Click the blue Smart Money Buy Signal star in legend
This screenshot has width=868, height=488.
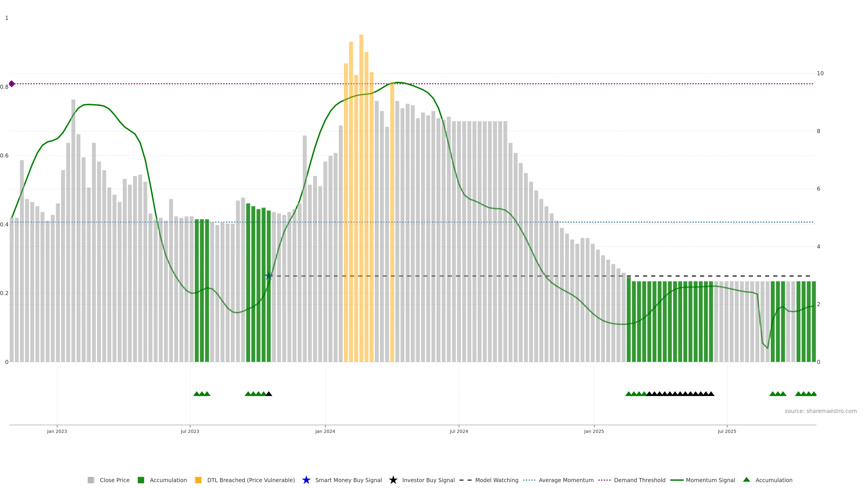[x=306, y=480]
